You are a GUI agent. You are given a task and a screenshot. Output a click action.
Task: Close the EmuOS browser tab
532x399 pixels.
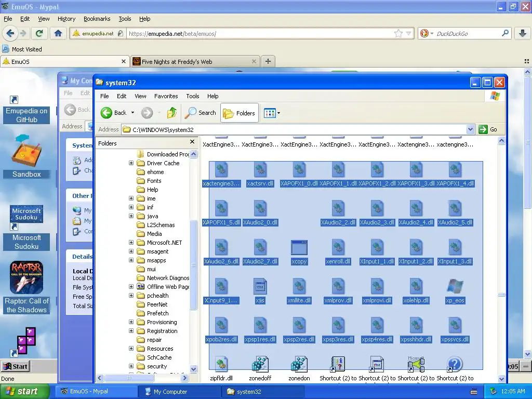(x=124, y=61)
